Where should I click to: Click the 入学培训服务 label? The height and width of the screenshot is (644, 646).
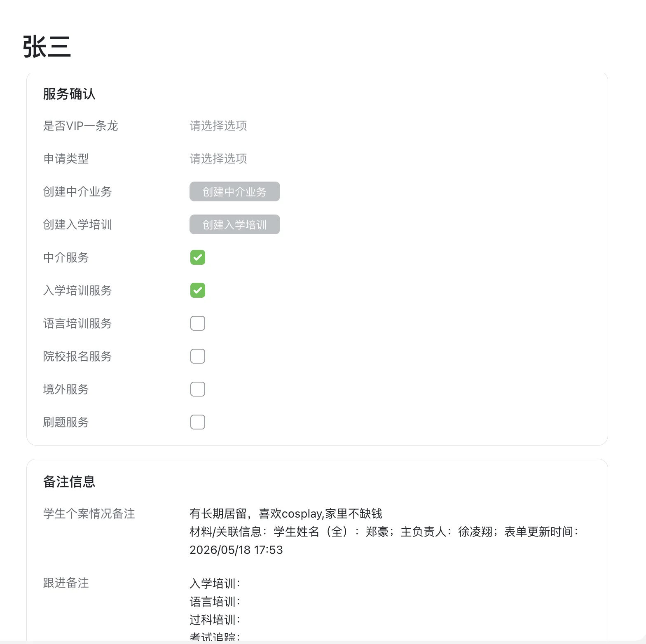click(x=77, y=290)
